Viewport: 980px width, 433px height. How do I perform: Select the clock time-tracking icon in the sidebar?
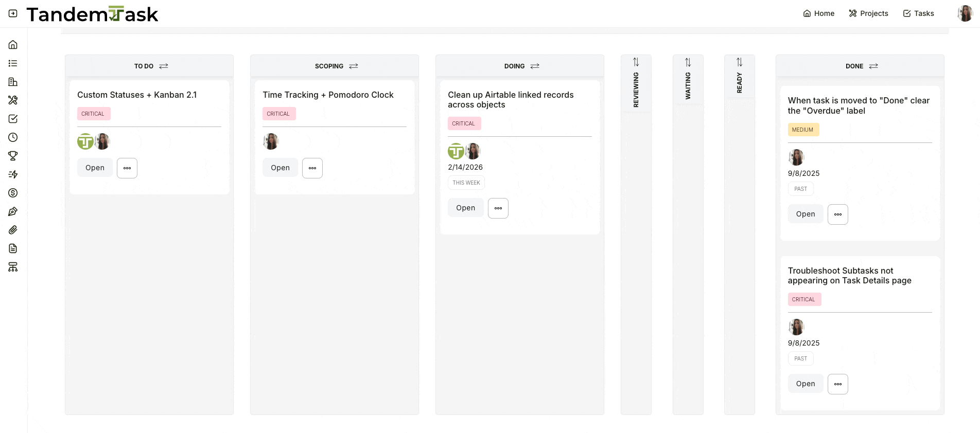13,137
